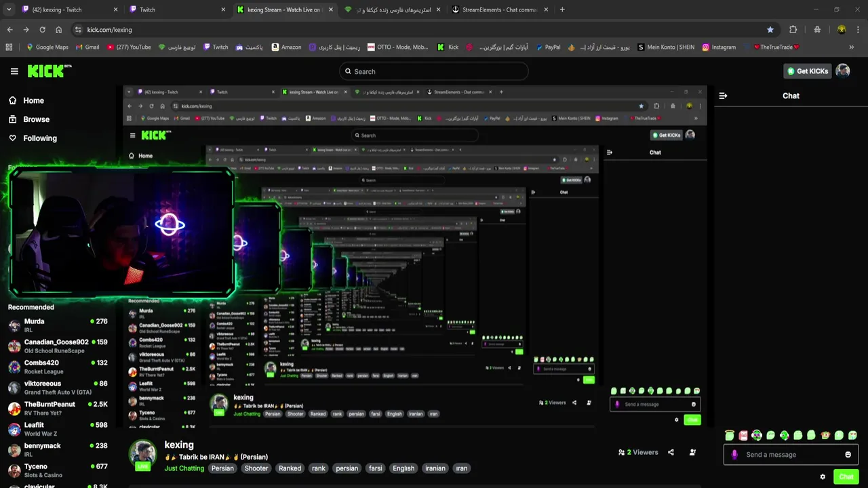Open the Google Maps bookmark
Viewport: 868px width, 488px height.
point(47,47)
